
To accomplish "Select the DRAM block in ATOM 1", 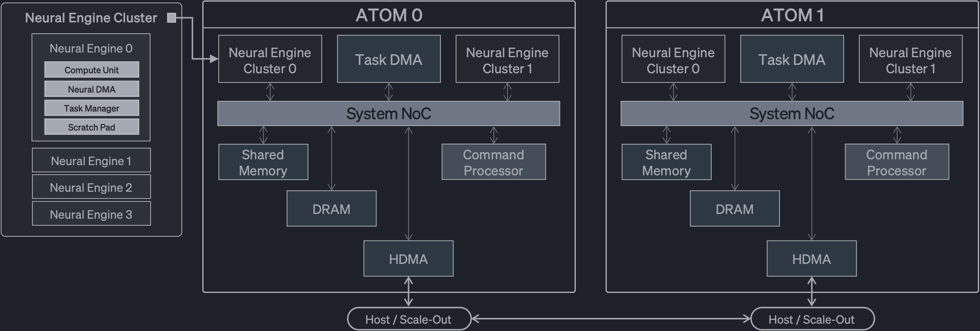I will (x=735, y=209).
